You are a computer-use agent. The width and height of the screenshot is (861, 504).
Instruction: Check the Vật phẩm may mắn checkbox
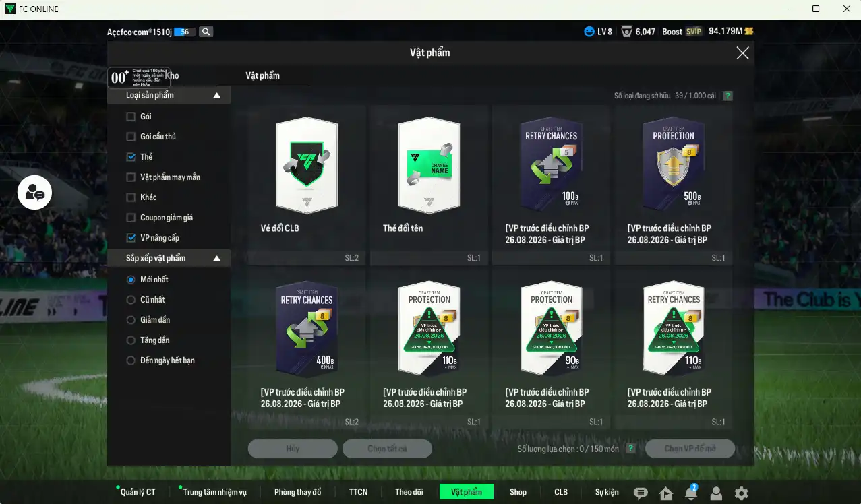(131, 177)
